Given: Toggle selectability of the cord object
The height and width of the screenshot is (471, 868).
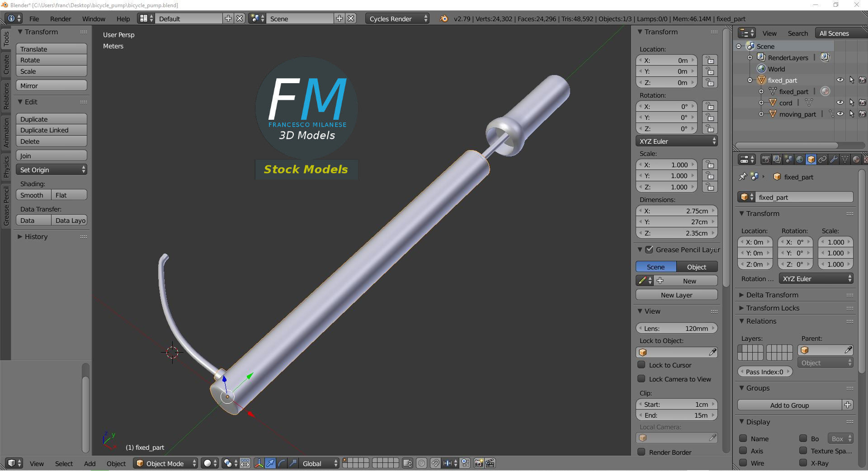Looking at the screenshot, I should pyautogui.click(x=852, y=103).
